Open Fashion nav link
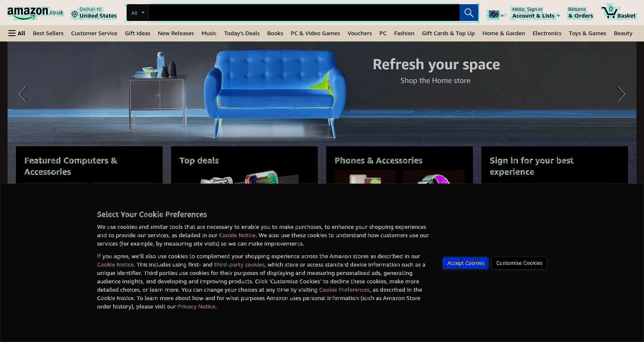The image size is (644, 342). coord(404,33)
